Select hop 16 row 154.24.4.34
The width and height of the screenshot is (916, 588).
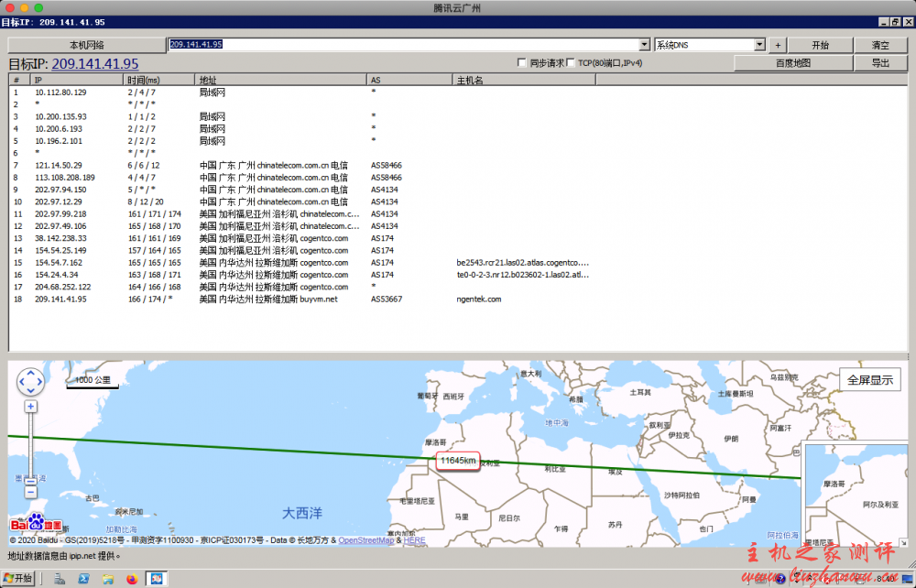point(458,275)
